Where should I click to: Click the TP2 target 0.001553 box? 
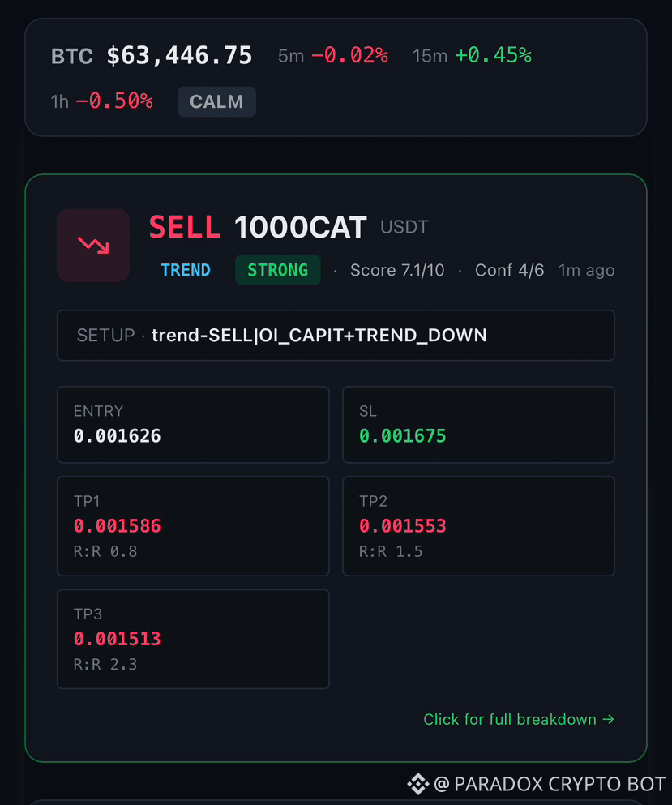click(x=478, y=526)
